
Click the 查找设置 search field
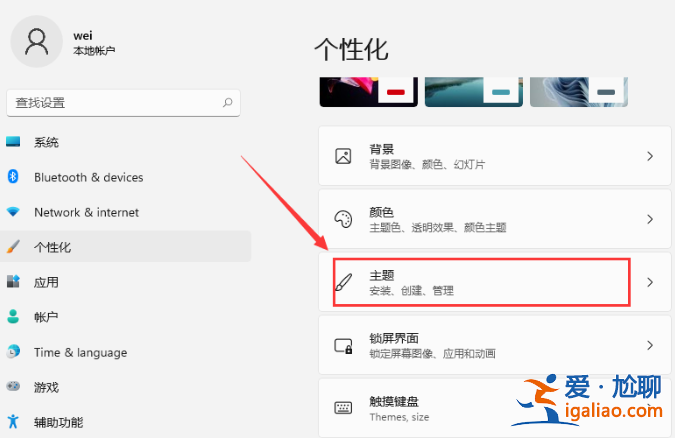coord(123,103)
